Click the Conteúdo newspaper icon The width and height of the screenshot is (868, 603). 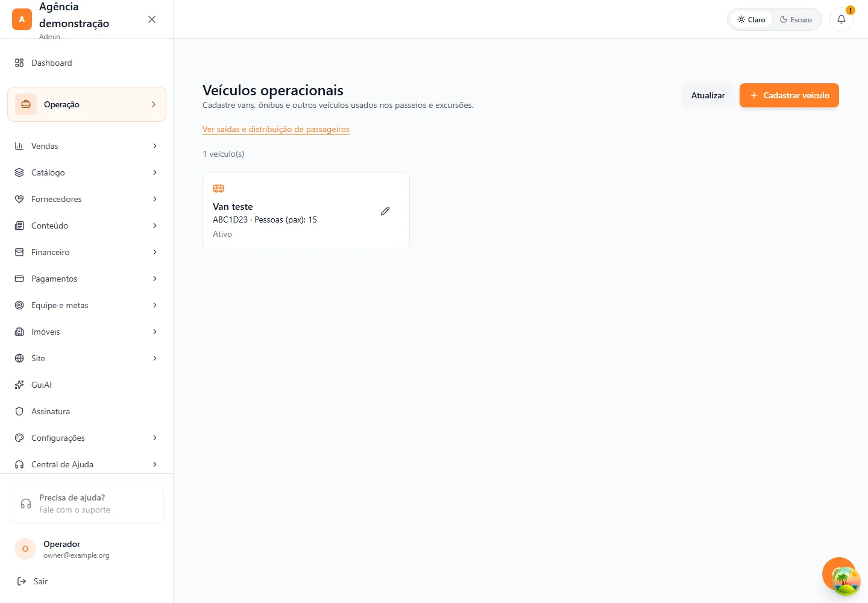(19, 226)
